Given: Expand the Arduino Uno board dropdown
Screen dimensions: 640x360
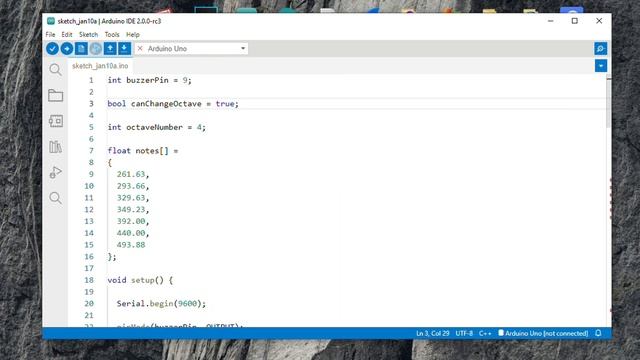Looking at the screenshot, I should coord(243,49).
